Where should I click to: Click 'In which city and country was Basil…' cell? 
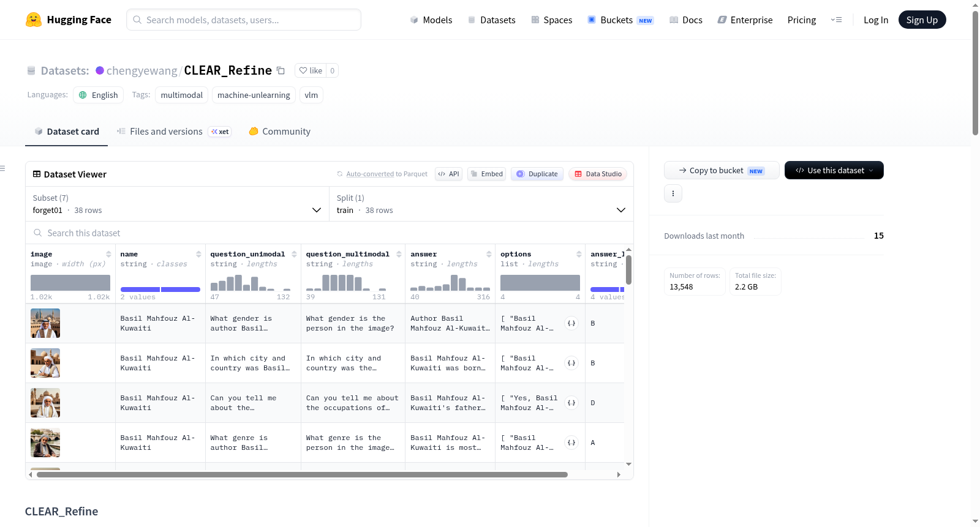pyautogui.click(x=253, y=363)
